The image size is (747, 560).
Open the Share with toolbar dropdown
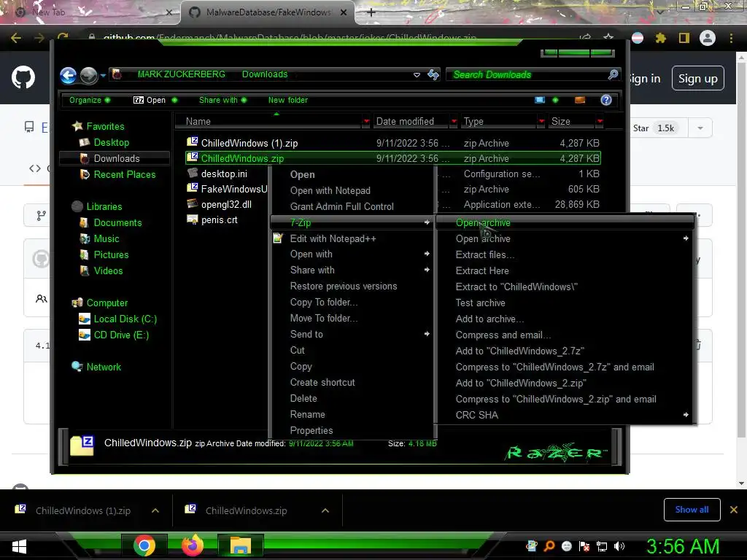tap(223, 100)
